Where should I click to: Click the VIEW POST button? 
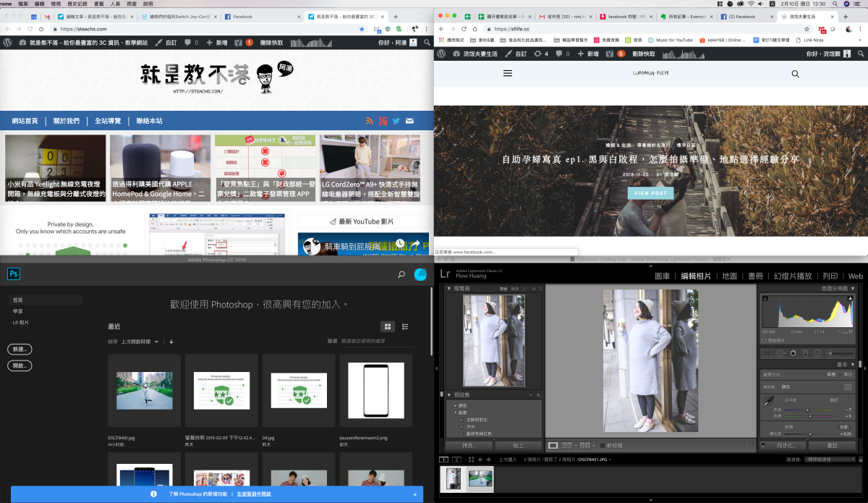coord(650,193)
